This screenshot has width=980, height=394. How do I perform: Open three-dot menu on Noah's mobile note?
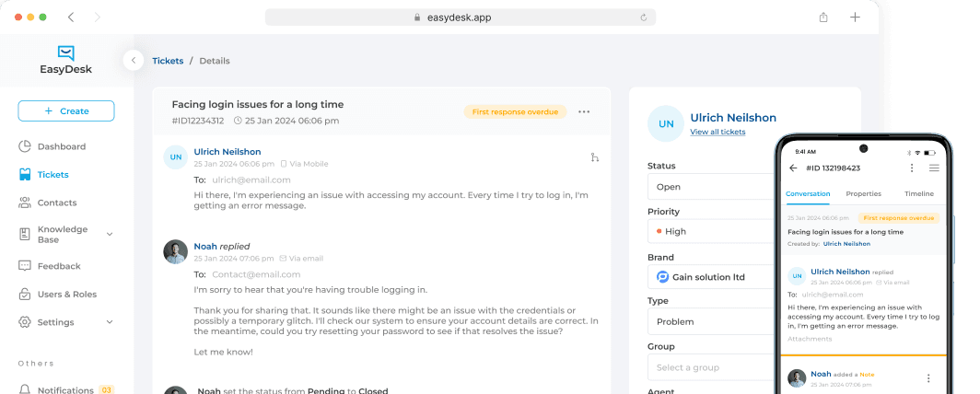click(x=928, y=378)
